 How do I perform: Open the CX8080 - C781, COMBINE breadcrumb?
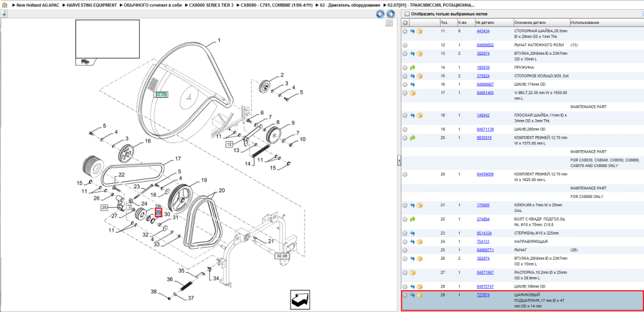pyautogui.click(x=277, y=5)
